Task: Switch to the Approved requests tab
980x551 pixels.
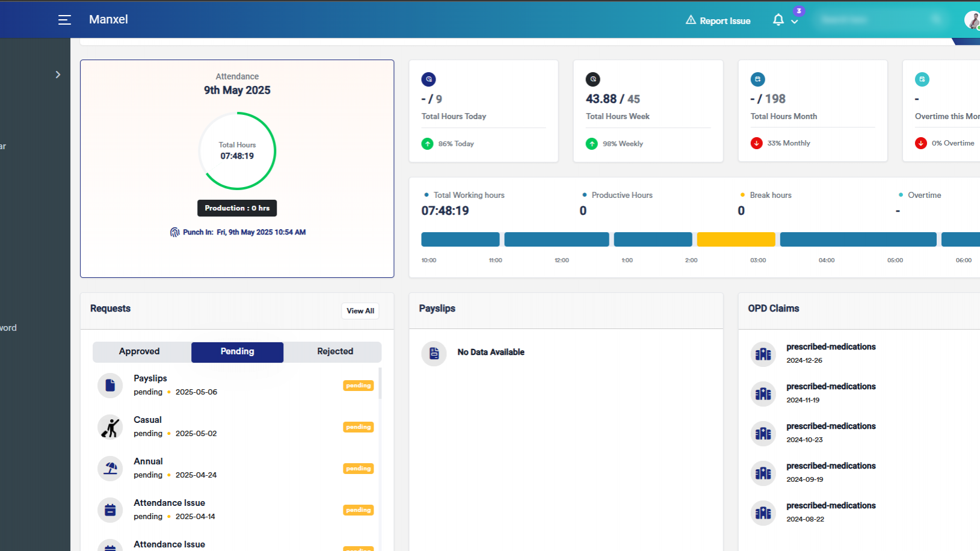Action: pyautogui.click(x=140, y=352)
